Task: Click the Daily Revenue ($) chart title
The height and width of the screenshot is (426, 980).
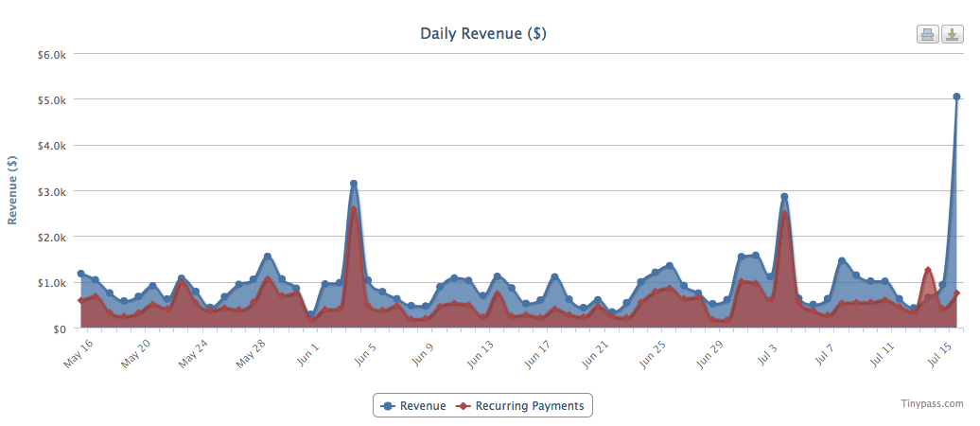Action: tap(482, 33)
